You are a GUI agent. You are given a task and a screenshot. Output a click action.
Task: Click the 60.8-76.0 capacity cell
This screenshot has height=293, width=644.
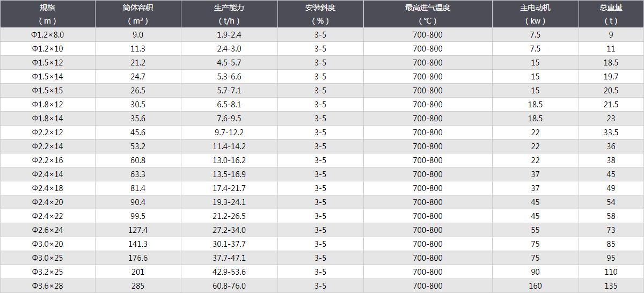(x=229, y=286)
